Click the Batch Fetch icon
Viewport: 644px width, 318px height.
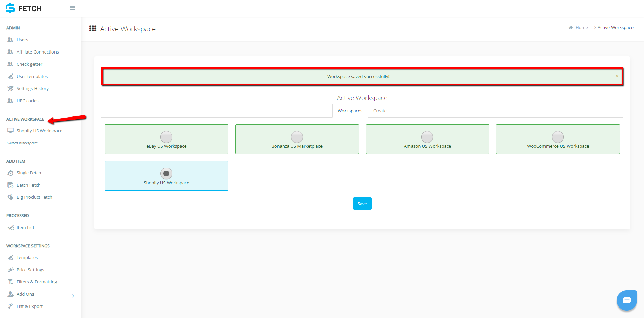10,185
